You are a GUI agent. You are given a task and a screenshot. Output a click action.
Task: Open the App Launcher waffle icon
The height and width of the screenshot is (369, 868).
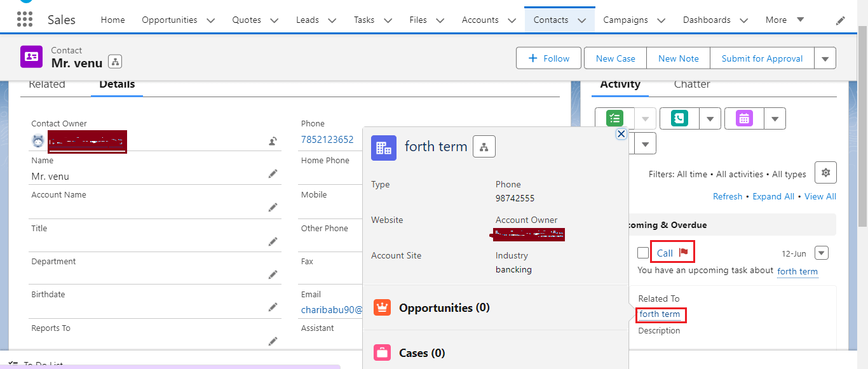pos(24,19)
